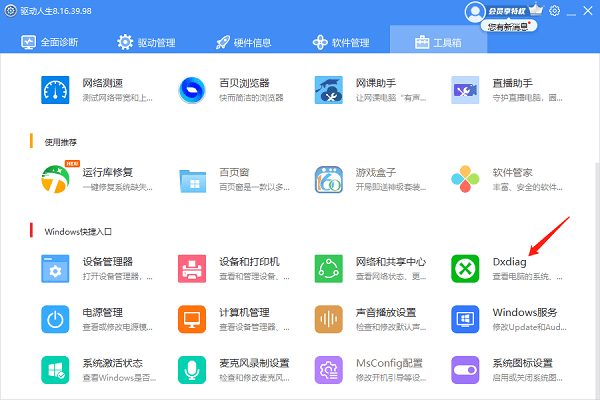Open the 电源管理 power icon
Screen dimensions: 600x400
click(x=55, y=319)
